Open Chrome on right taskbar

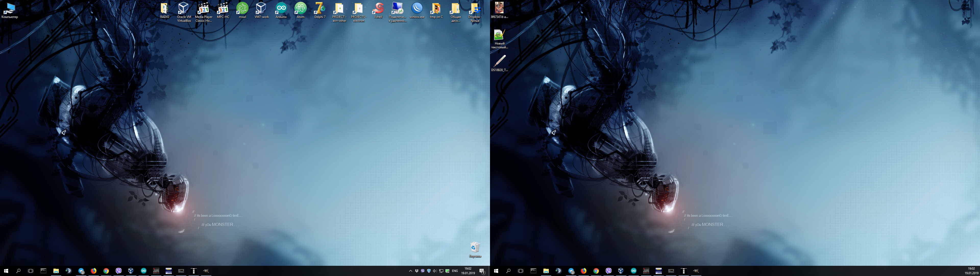(x=596, y=271)
